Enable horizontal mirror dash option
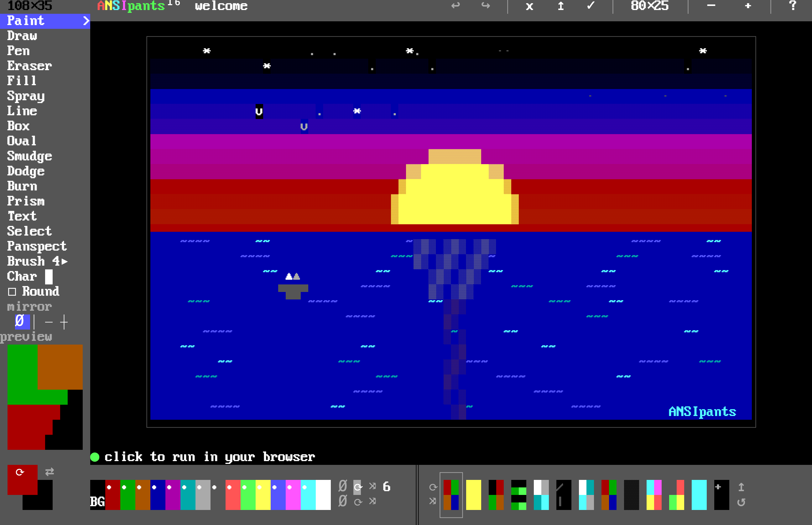This screenshot has width=812, height=525. pyautogui.click(x=49, y=322)
